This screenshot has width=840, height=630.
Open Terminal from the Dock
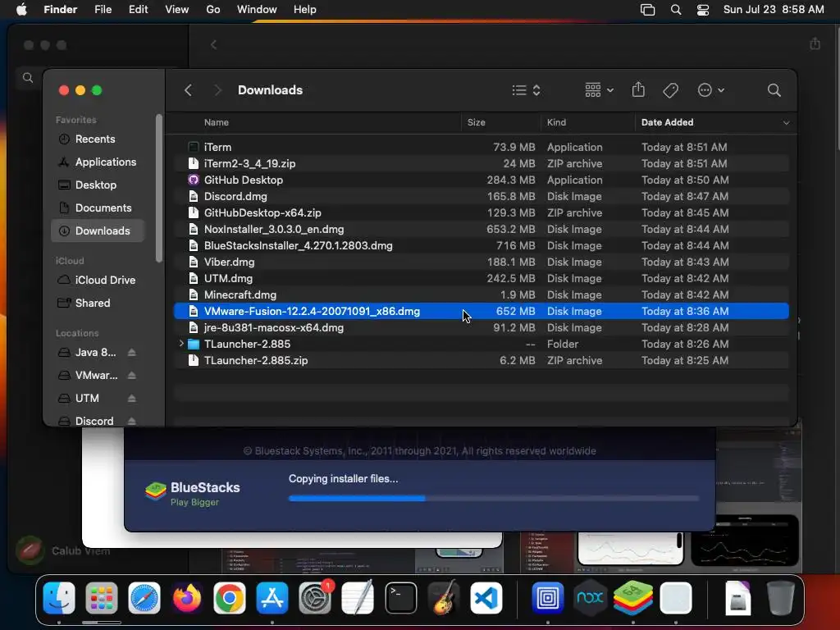point(400,598)
